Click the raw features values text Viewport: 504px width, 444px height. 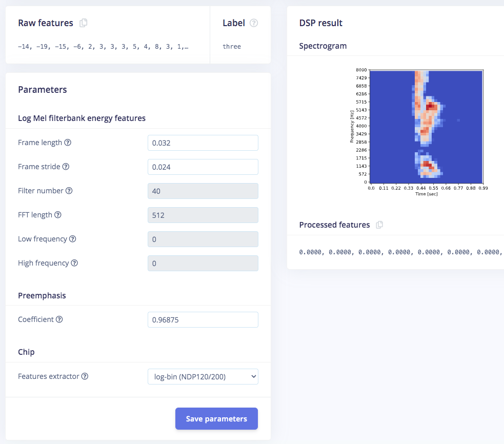click(x=103, y=47)
